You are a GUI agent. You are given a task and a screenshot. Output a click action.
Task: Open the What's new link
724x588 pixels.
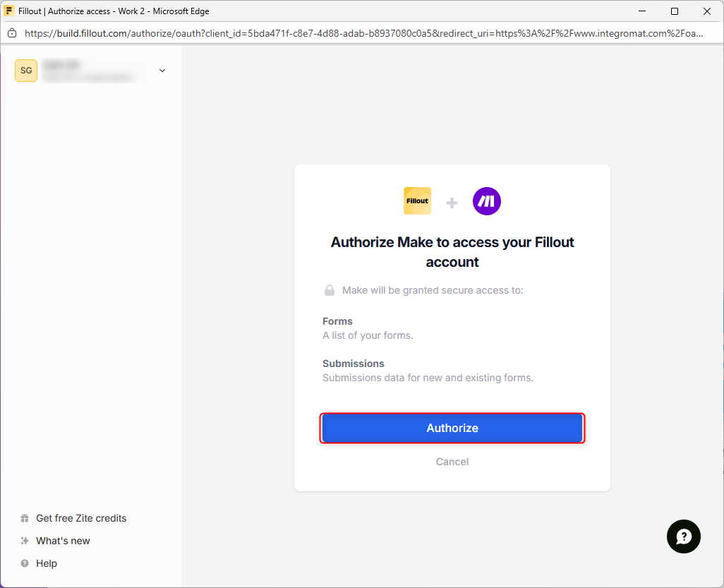pyautogui.click(x=64, y=541)
